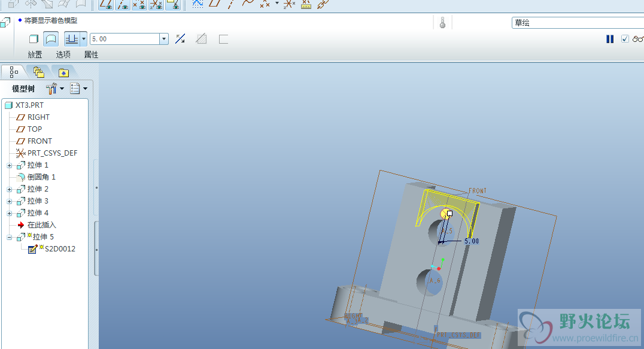The height and width of the screenshot is (349, 644).
Task: Click the 5.00 depth value field
Action: point(125,39)
